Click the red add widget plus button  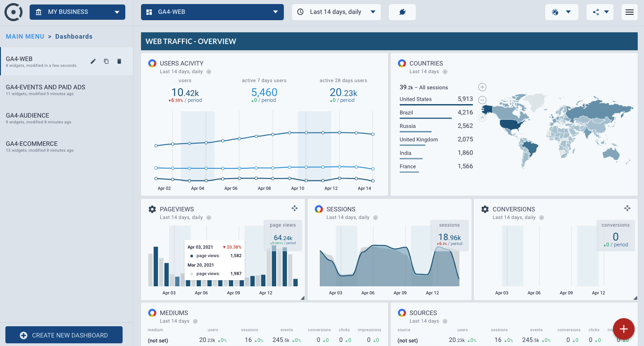(x=624, y=329)
